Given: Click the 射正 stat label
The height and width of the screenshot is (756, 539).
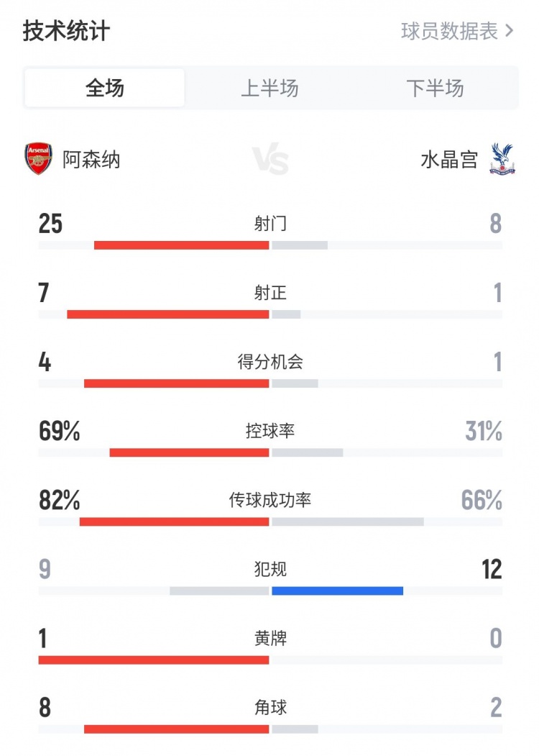Looking at the screenshot, I should point(270,293).
